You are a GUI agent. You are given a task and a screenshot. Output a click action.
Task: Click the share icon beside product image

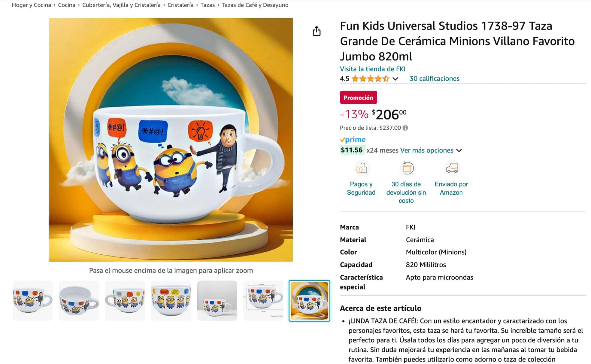tap(317, 31)
